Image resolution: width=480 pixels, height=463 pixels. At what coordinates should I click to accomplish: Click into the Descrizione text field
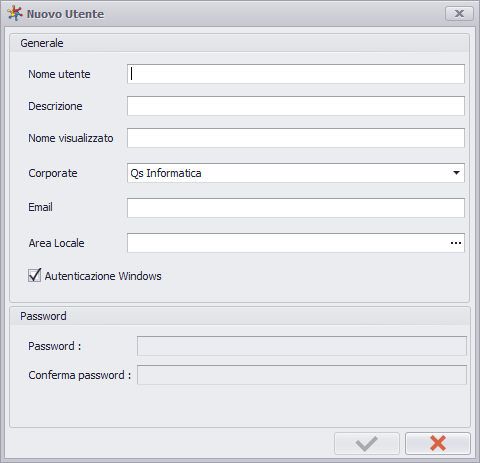pyautogui.click(x=296, y=106)
